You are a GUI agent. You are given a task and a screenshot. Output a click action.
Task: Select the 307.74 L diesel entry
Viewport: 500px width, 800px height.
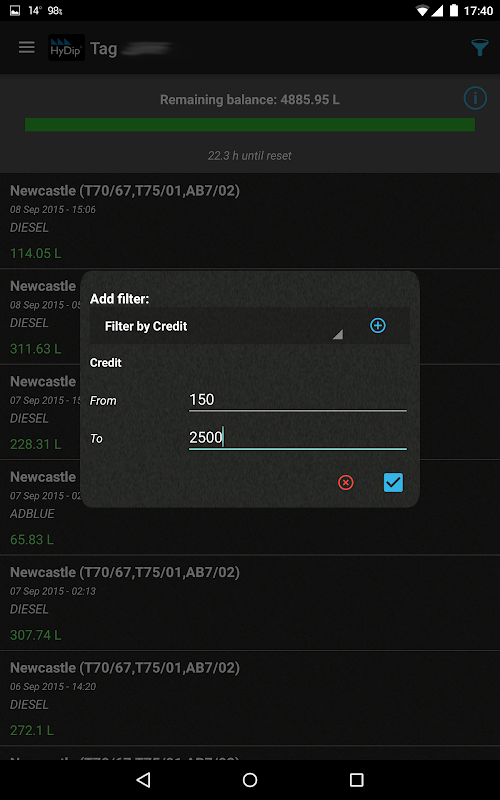[250, 603]
